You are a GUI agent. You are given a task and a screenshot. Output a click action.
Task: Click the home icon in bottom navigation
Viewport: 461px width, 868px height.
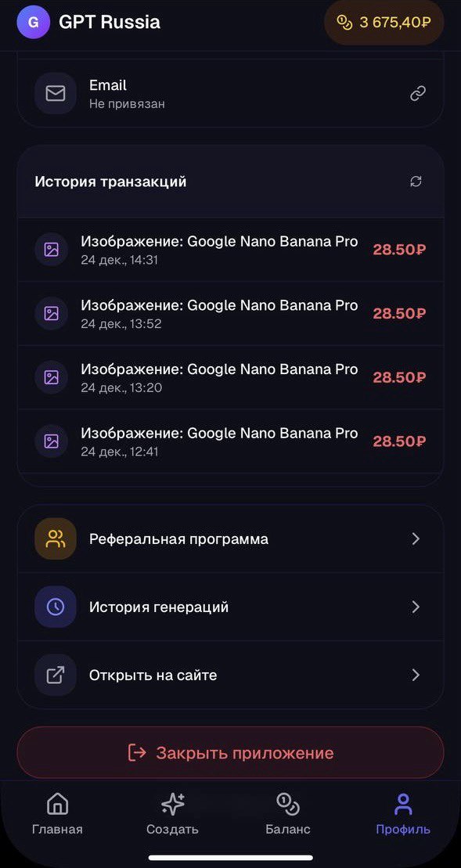coord(57,804)
